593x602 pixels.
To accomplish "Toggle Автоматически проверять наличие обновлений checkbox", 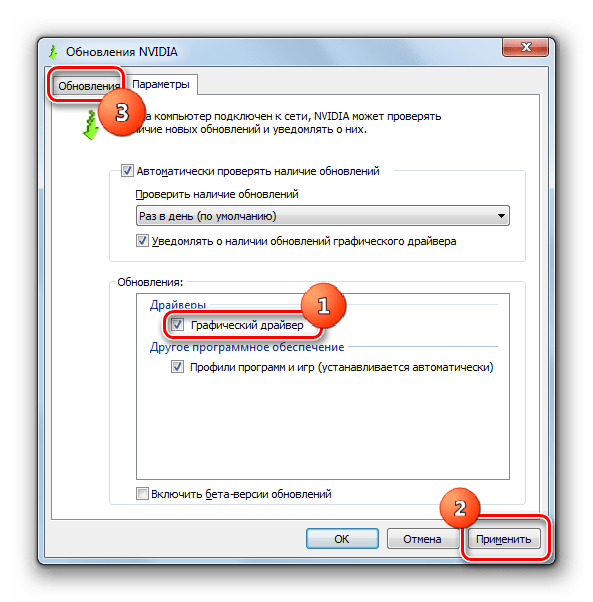I will click(x=127, y=170).
